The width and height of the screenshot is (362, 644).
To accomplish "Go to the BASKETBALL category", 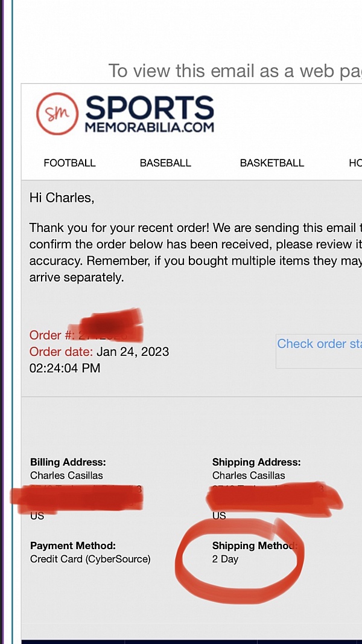I will pyautogui.click(x=271, y=163).
